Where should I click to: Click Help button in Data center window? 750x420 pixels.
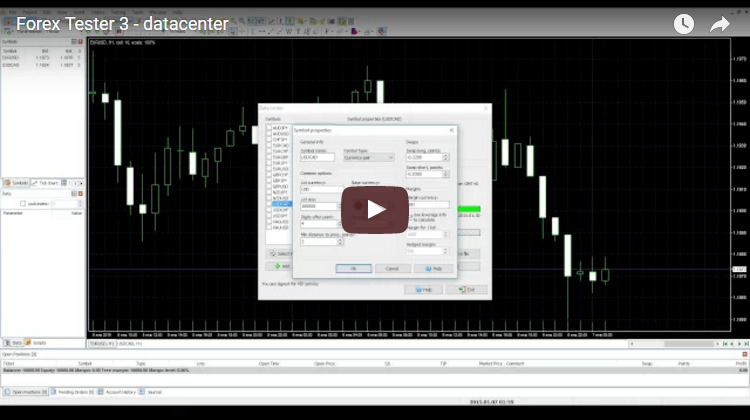tap(423, 289)
